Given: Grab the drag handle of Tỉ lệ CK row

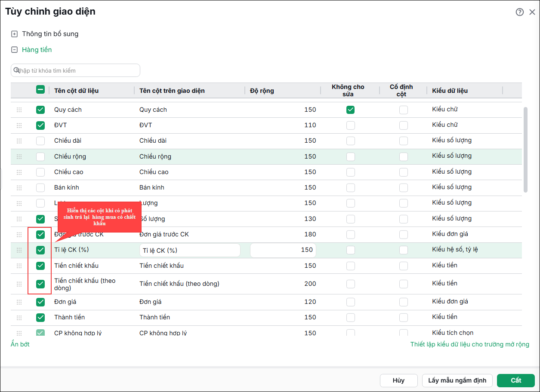Looking at the screenshot, I should coord(19,250).
